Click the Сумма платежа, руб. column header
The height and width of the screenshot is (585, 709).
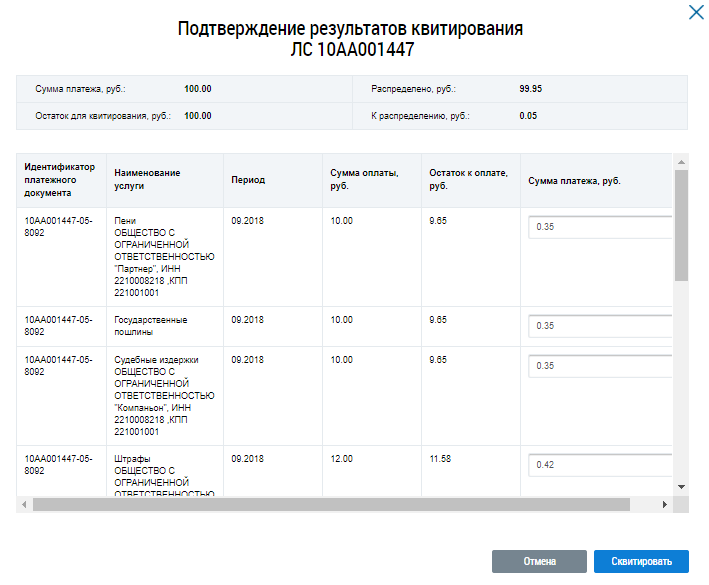(574, 180)
